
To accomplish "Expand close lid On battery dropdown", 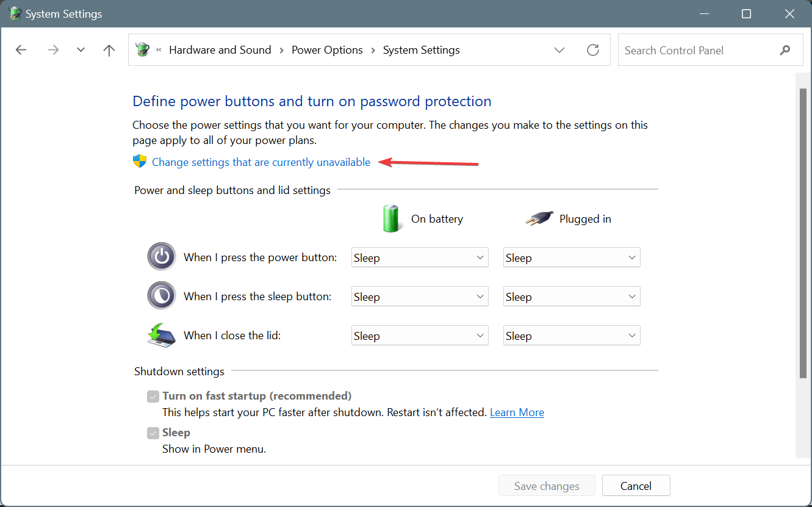I will coord(420,336).
